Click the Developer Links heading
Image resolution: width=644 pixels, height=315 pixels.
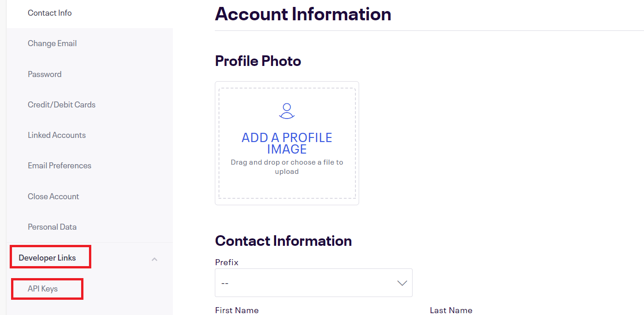(x=47, y=258)
